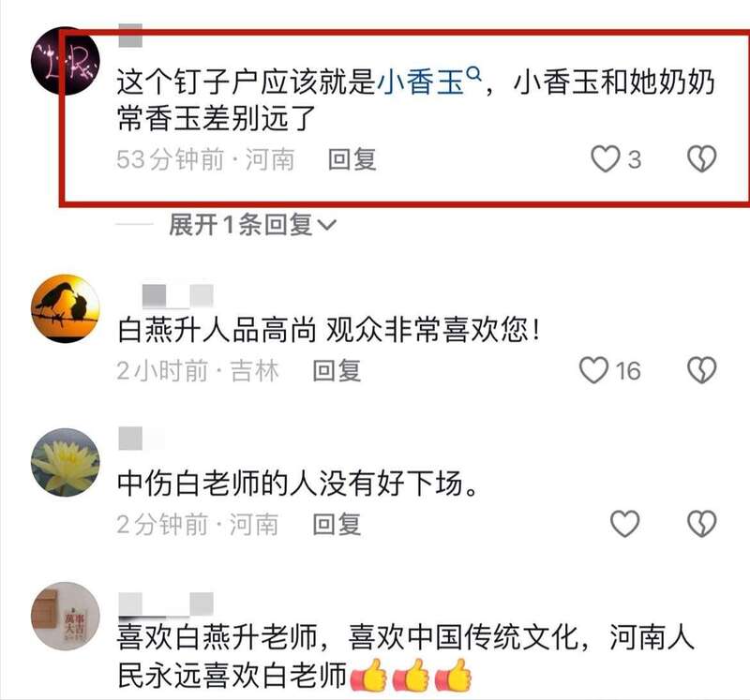This screenshot has width=750, height=700.
Task: Open the 万事大吉 avatar profile
Action: [x=65, y=616]
